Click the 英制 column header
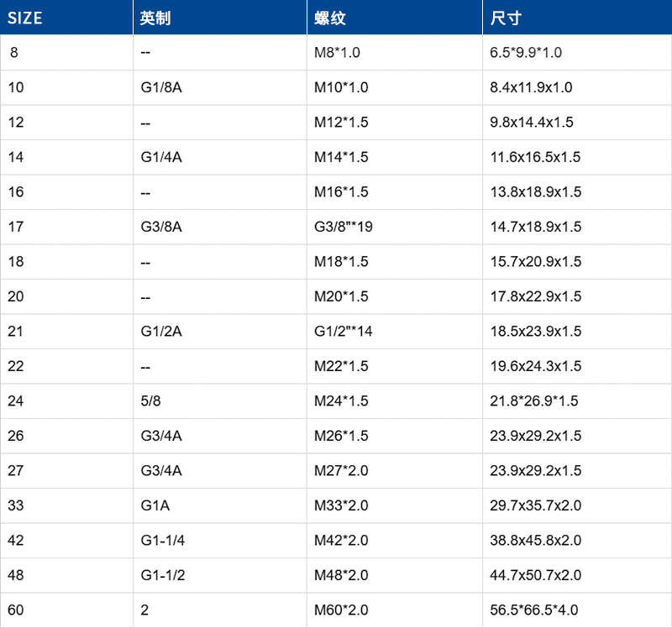Viewport: 672px width, 628px height. point(155,18)
